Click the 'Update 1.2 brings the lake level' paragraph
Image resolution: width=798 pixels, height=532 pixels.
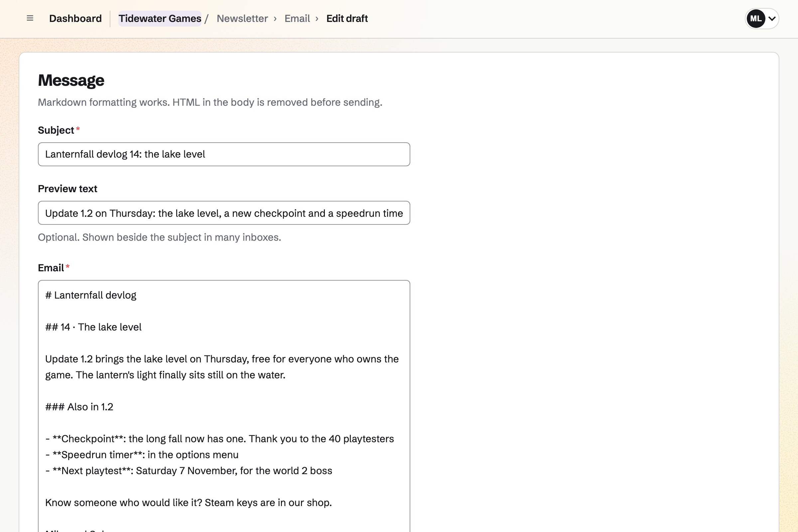(x=222, y=367)
